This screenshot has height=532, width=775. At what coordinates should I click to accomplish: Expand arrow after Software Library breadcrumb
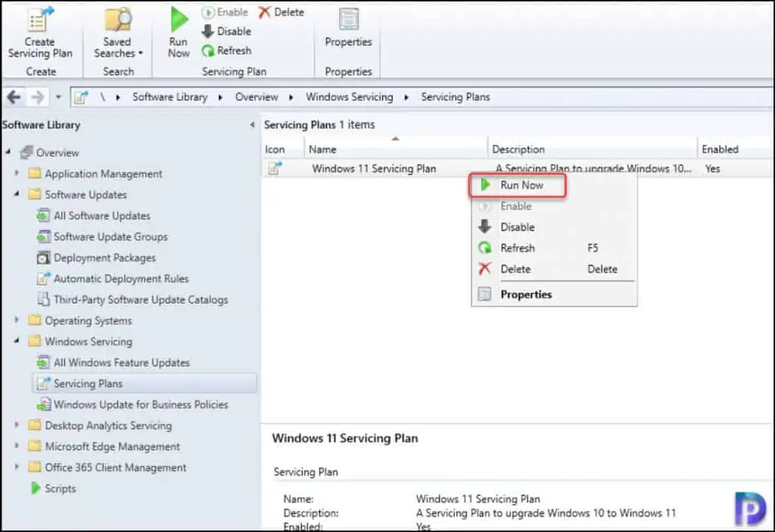[x=220, y=98]
